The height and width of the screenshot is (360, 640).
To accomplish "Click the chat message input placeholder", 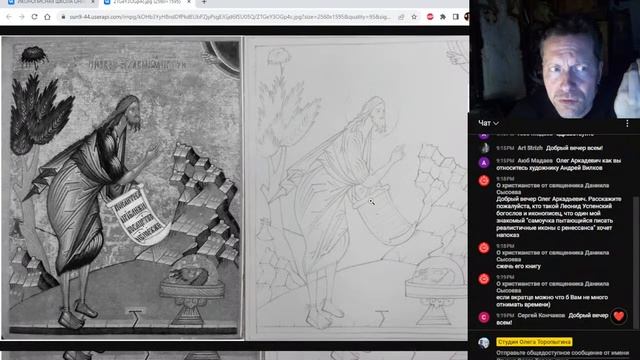I will click(562, 353).
